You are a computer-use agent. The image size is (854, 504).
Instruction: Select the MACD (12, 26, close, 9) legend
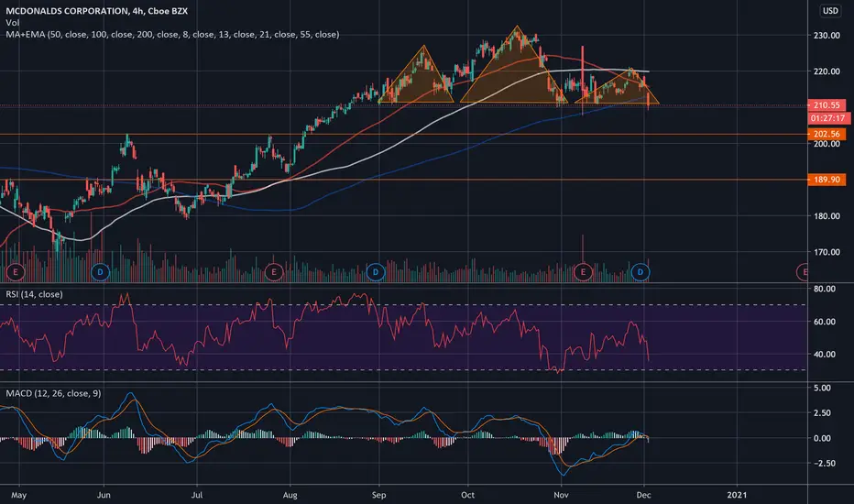tap(53, 393)
